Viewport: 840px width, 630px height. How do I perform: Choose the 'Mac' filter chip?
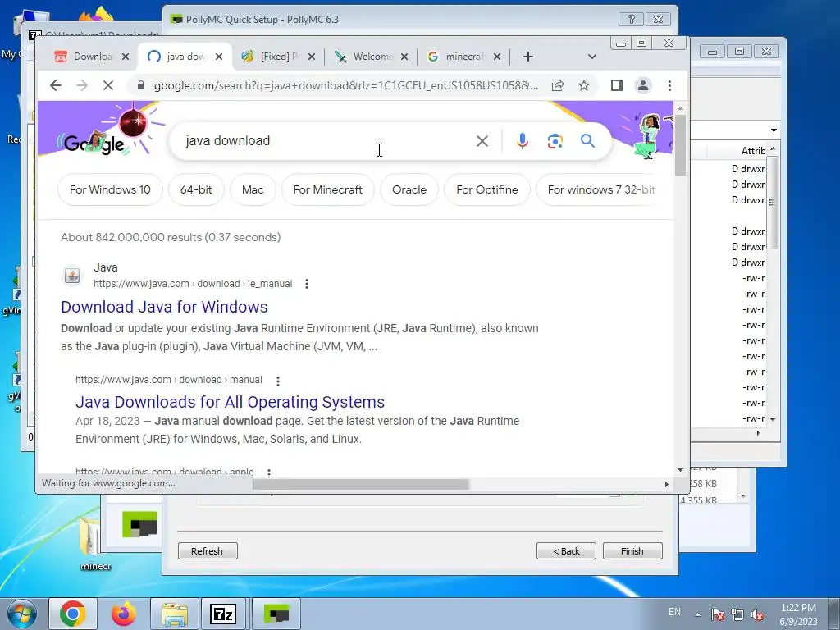click(x=253, y=189)
